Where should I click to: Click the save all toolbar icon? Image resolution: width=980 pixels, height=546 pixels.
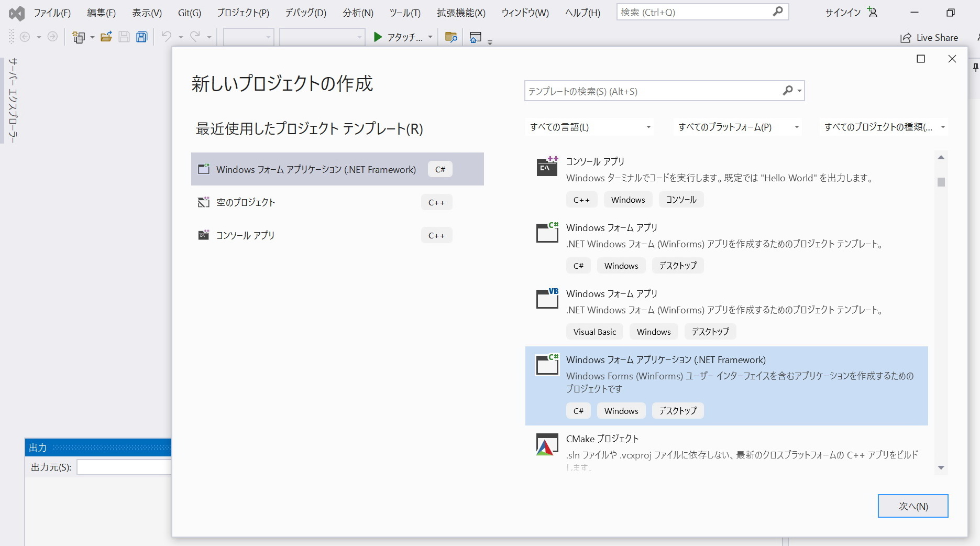click(141, 37)
